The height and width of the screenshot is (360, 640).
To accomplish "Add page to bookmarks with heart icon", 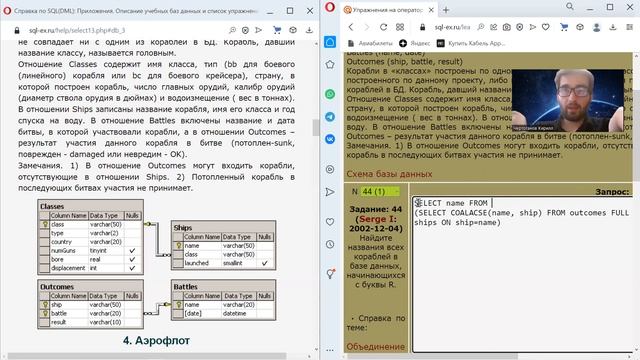I will pos(546,27).
